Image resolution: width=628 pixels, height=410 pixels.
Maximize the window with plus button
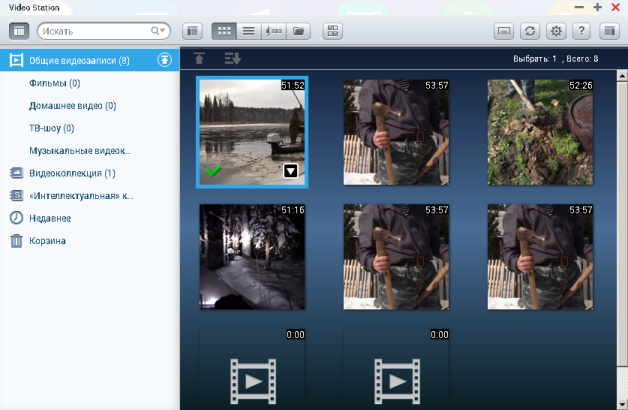597,7
